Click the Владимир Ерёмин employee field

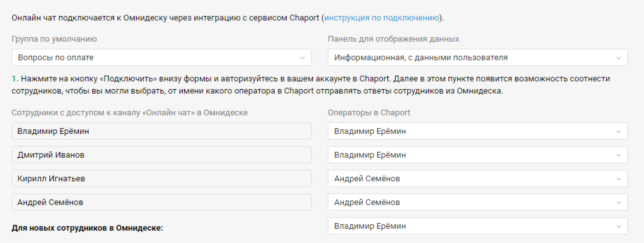pos(161,131)
